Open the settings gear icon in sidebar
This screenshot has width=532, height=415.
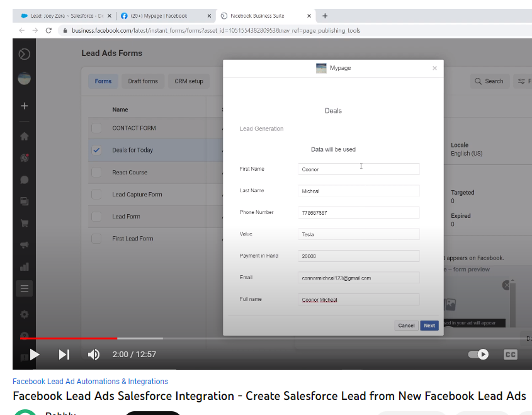pos(24,315)
